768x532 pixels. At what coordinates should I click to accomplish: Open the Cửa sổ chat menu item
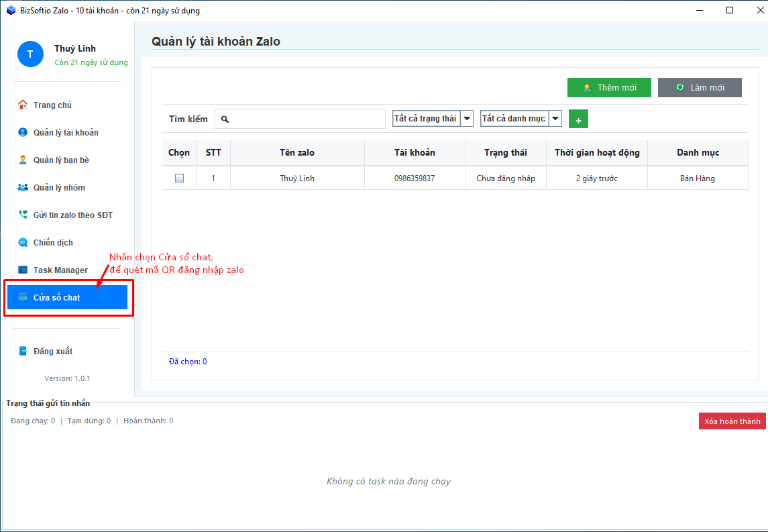click(67, 297)
